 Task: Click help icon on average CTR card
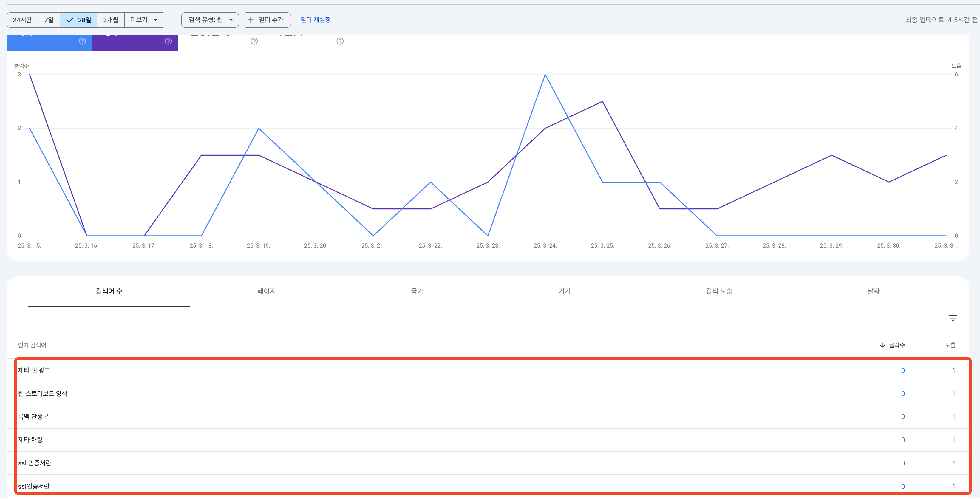pyautogui.click(x=254, y=41)
